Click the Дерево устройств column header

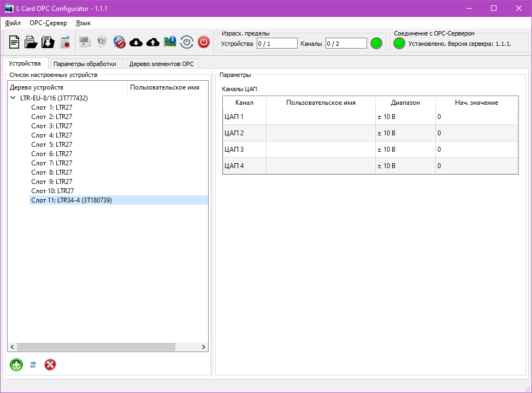coord(68,87)
